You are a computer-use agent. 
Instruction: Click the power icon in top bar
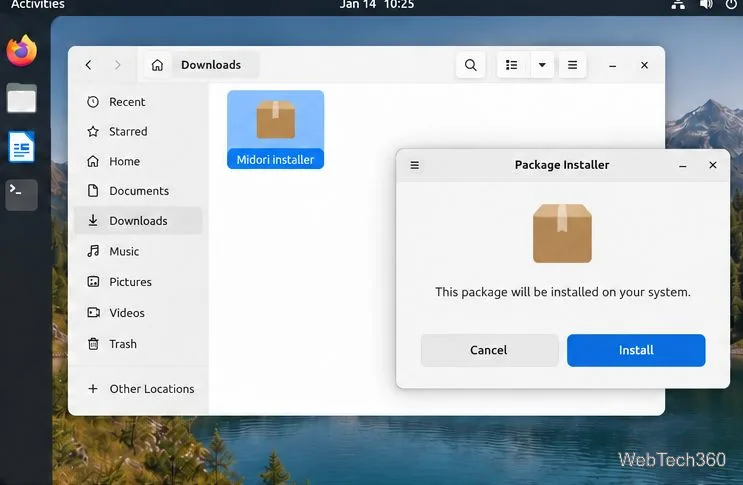(731, 5)
